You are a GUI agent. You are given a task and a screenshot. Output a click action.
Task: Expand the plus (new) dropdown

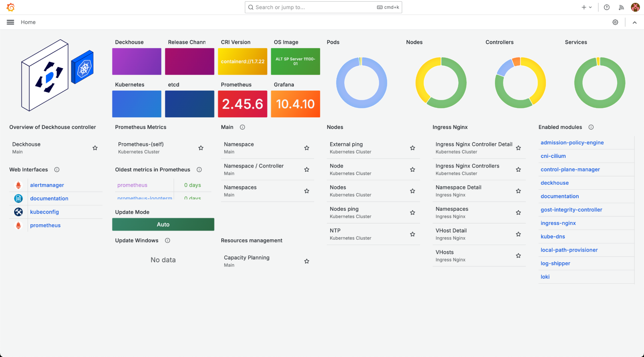pyautogui.click(x=586, y=7)
